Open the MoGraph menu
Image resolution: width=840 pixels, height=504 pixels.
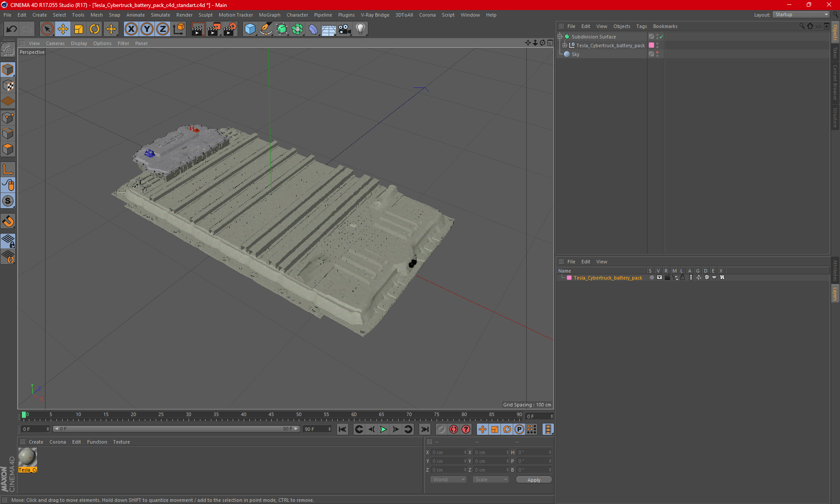pos(269,15)
